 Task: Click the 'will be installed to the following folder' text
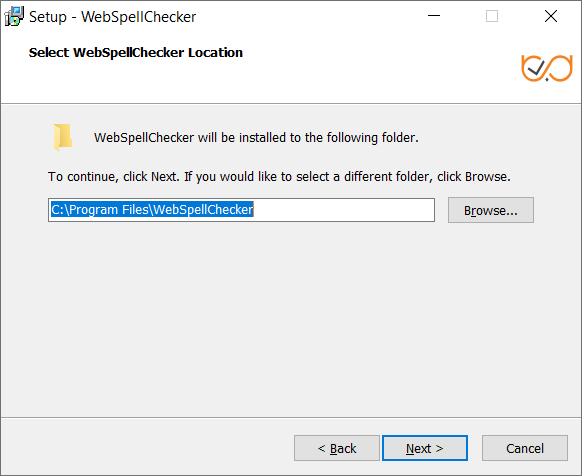click(308, 138)
